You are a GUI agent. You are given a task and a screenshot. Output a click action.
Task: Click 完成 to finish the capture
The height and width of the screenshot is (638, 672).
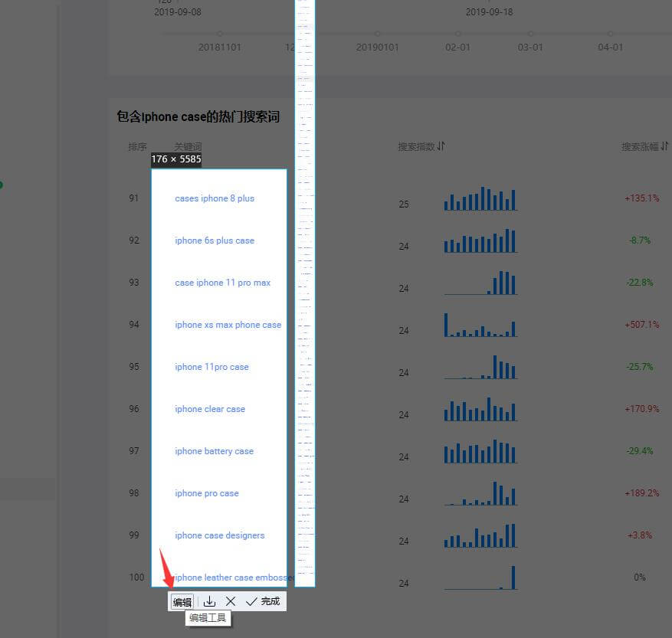pyautogui.click(x=263, y=602)
